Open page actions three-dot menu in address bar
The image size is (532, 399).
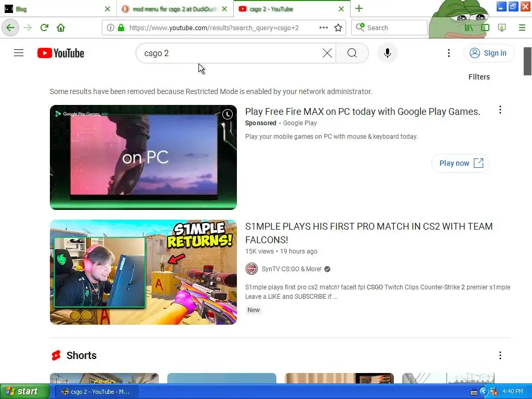(x=324, y=28)
